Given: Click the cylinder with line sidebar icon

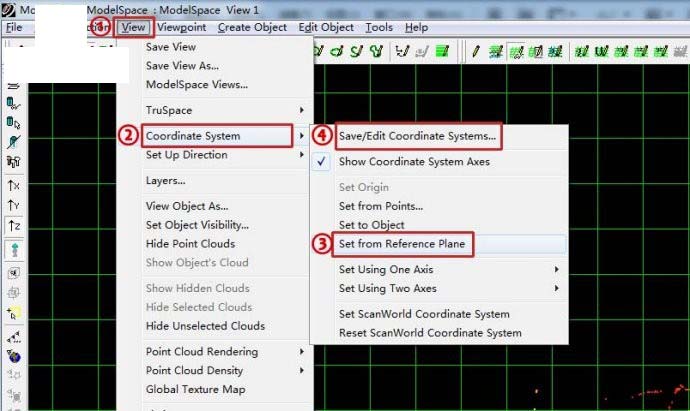Looking at the screenshot, I should tap(13, 105).
